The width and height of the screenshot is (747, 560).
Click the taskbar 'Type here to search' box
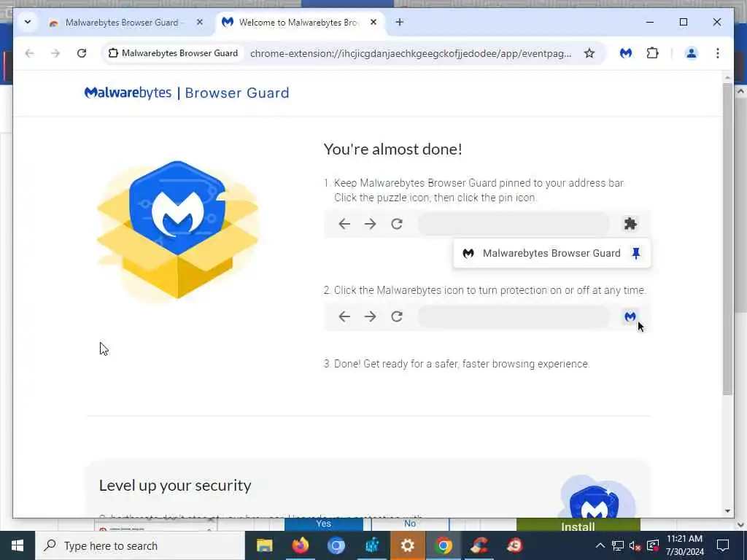[x=140, y=545]
